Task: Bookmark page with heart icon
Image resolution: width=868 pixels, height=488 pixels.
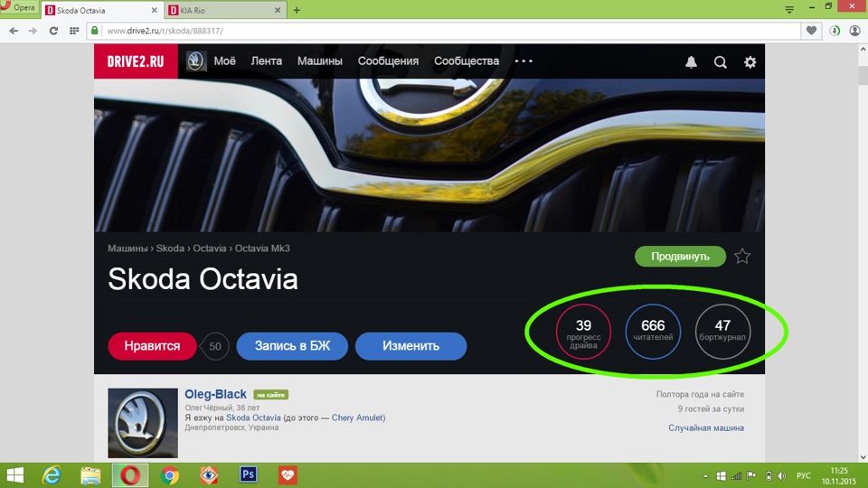Action: pyautogui.click(x=811, y=31)
